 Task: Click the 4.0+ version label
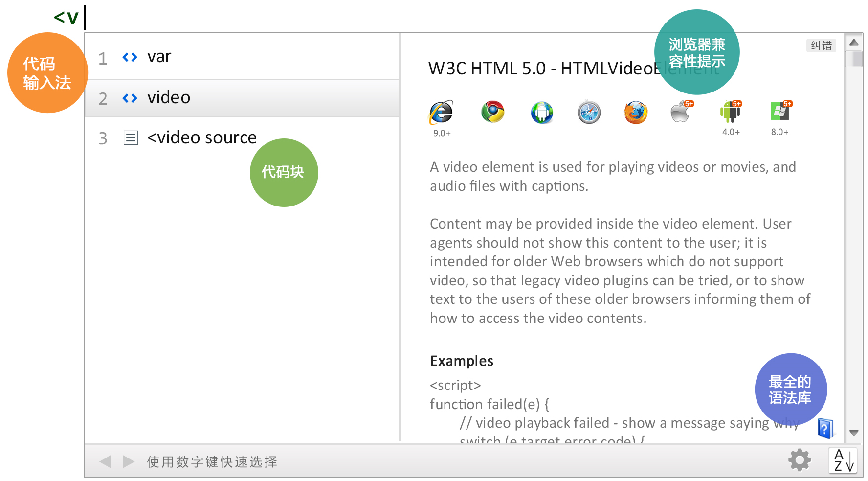731,132
